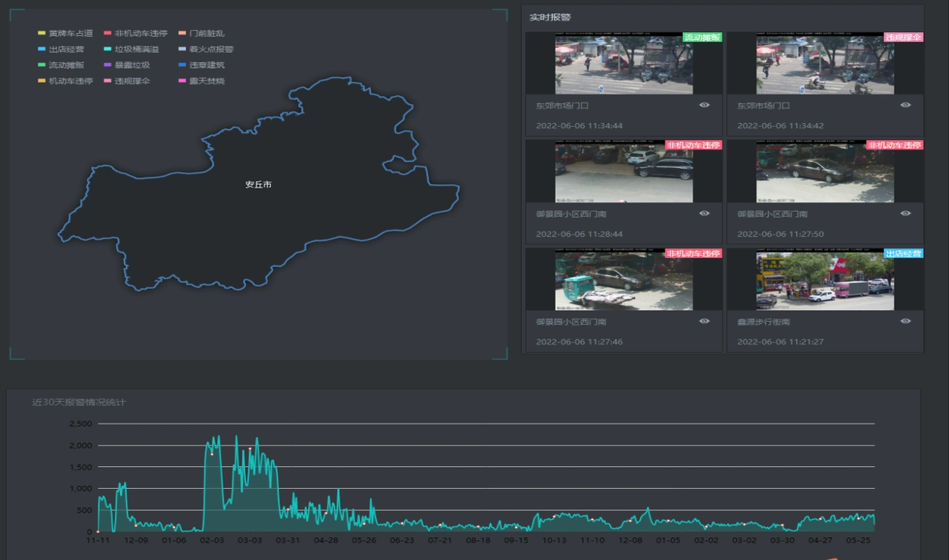Viewport: 949px width, 560px height.
Task: Toggle 非机动车违停 legend series
Action: click(141, 34)
